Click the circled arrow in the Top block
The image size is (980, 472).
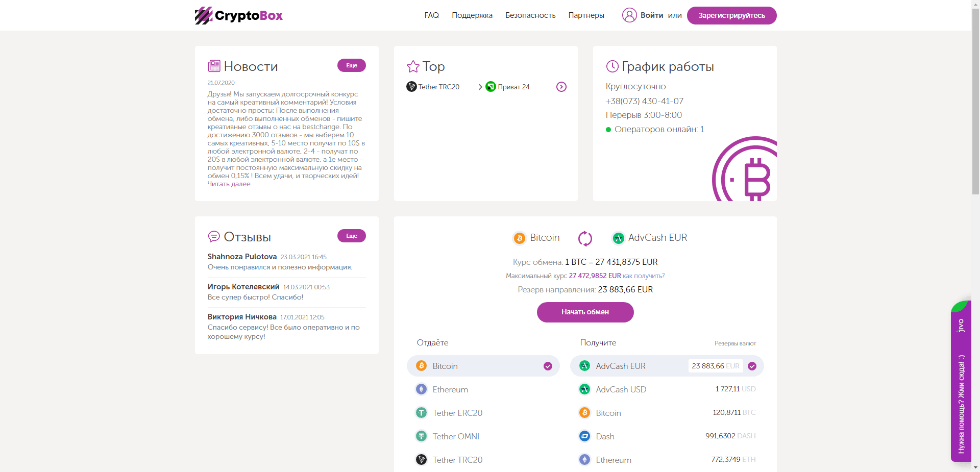coord(561,87)
